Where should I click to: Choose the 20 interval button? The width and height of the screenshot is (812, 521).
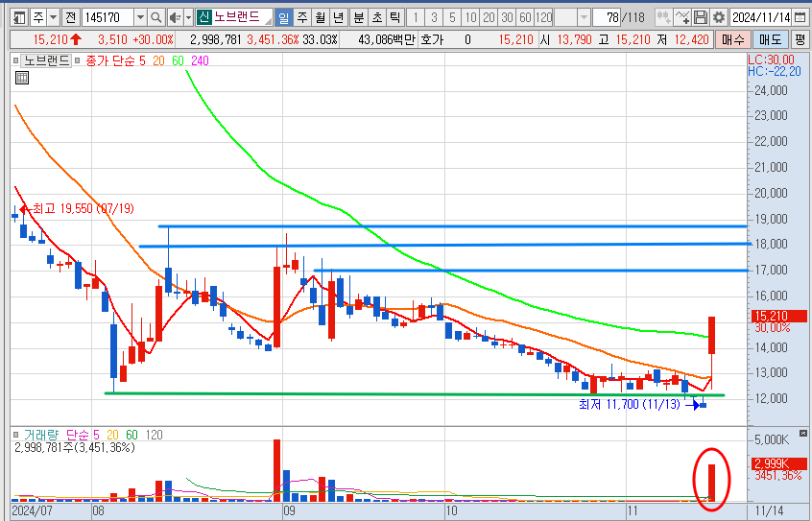pos(489,18)
